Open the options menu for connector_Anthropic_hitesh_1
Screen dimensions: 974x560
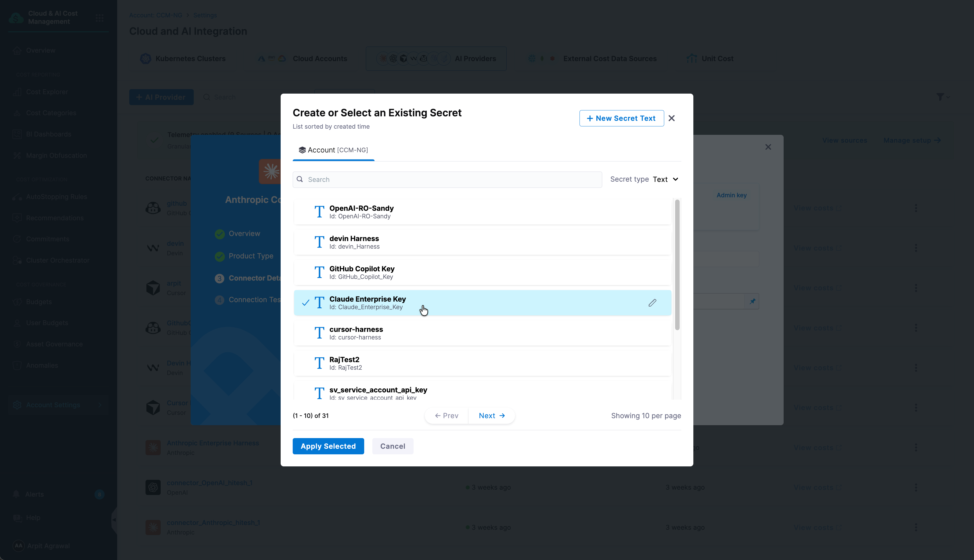916,528
